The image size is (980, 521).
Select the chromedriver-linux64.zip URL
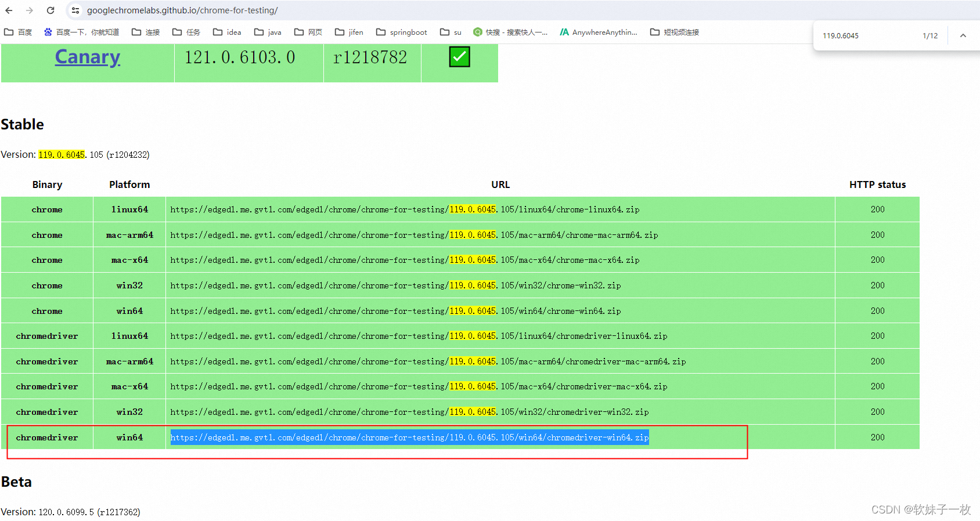click(x=419, y=336)
